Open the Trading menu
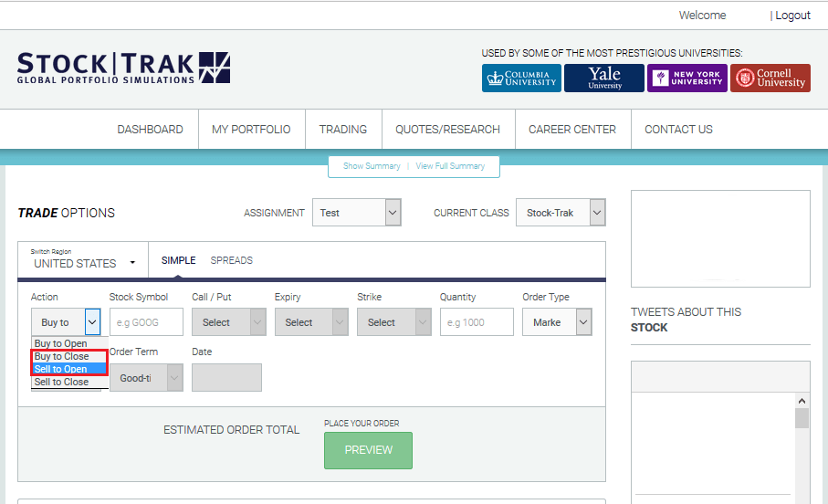This screenshot has width=828, height=504. pos(343,130)
